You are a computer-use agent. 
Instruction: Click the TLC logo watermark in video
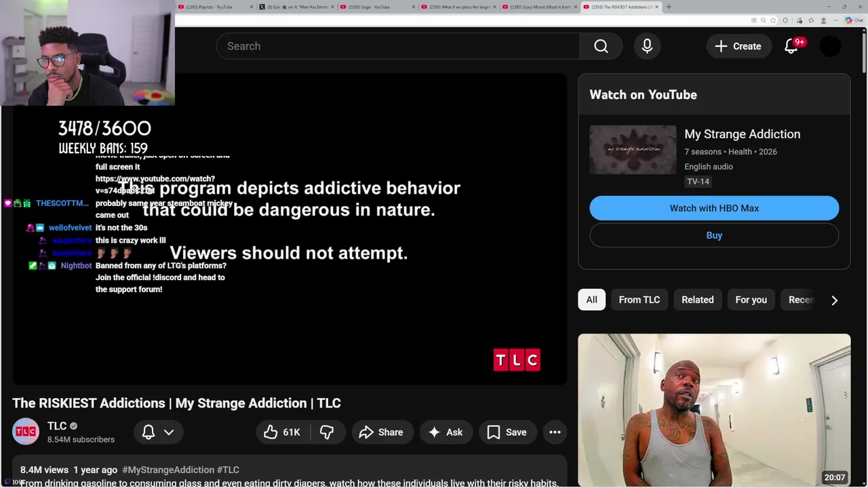click(517, 360)
